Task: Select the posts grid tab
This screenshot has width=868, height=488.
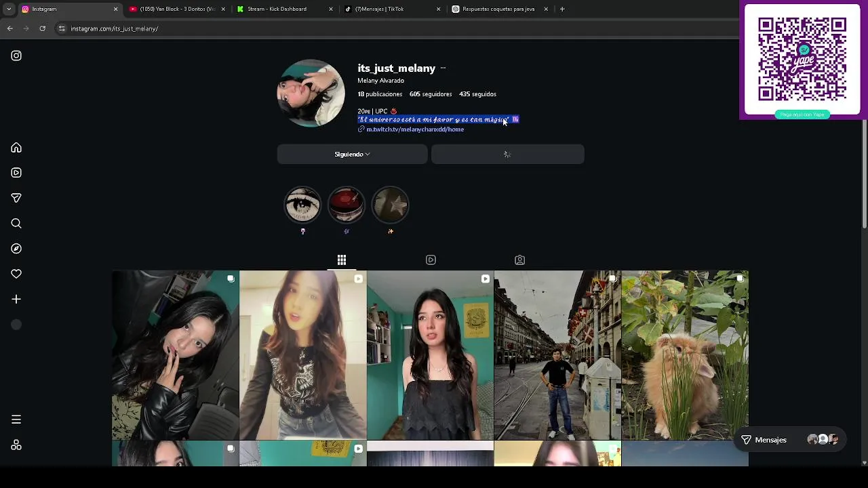Action: [x=342, y=260]
